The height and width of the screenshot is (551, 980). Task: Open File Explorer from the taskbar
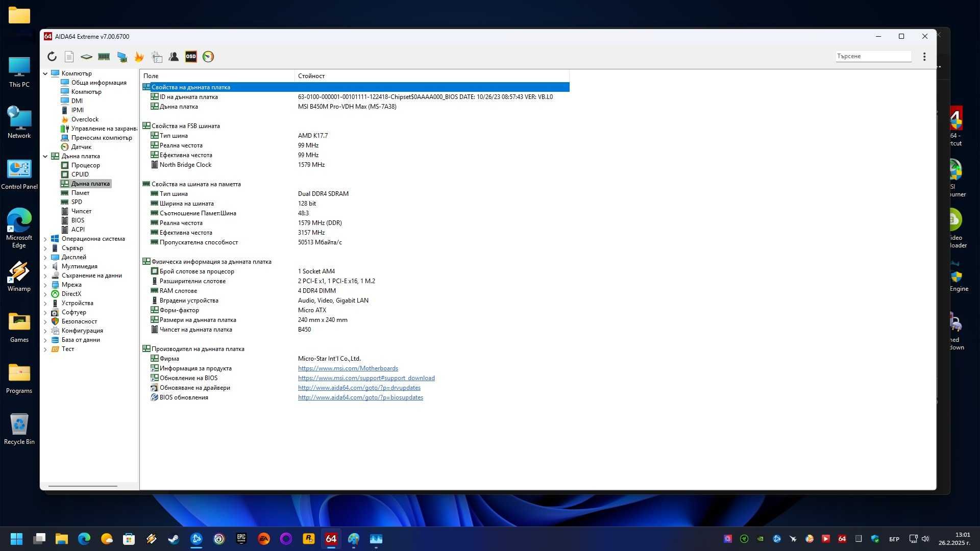coord(62,539)
